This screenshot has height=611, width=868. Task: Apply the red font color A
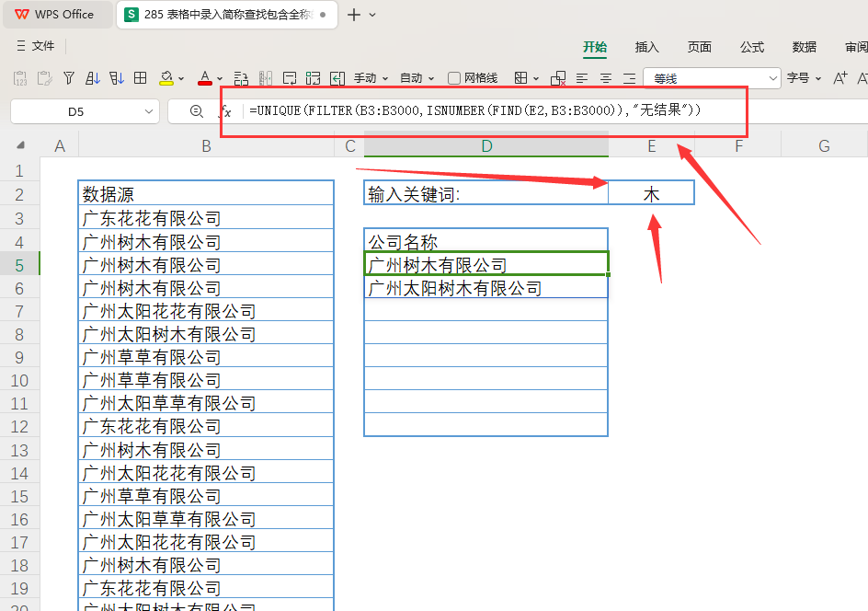(x=205, y=78)
